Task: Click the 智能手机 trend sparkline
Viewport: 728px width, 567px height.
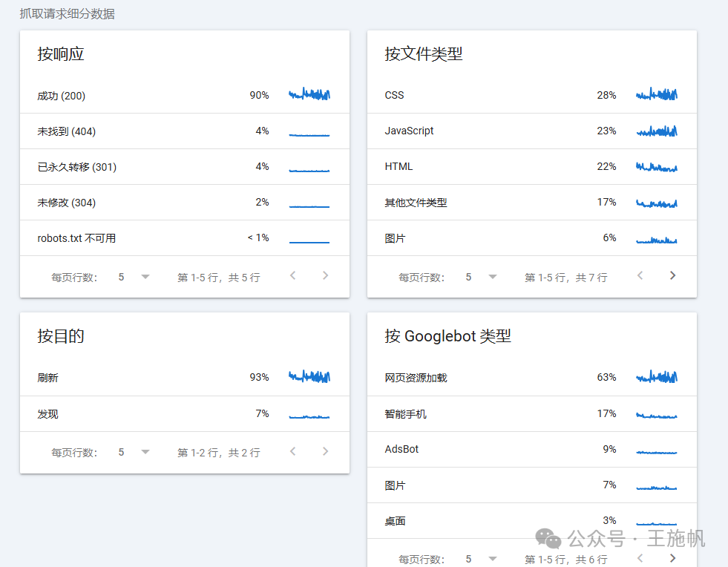Action: click(x=656, y=413)
